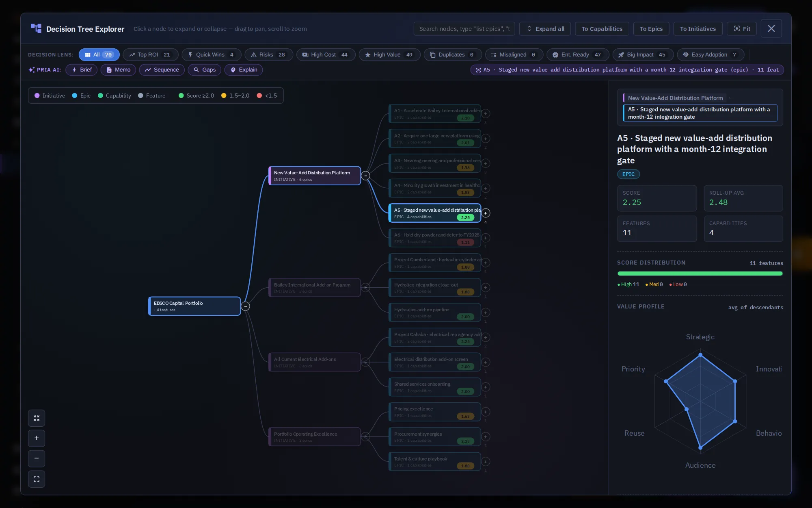812x508 pixels.
Task: Toggle the Risks lens
Action: [269, 54]
